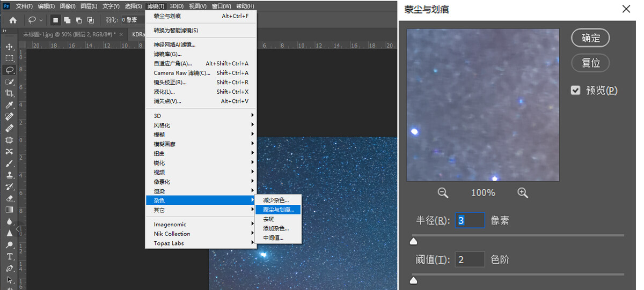Choose 蒙尘与划痕... in 杂色 submenu
The image size is (644, 290).
[x=279, y=210]
